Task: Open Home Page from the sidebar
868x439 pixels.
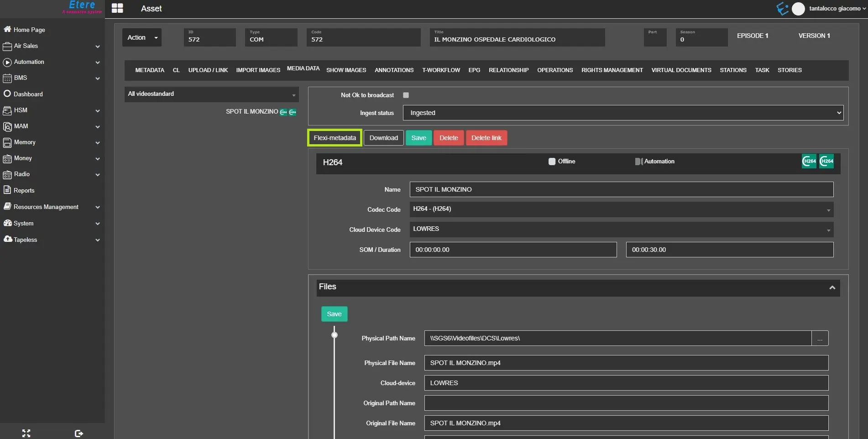Action: tap(29, 30)
